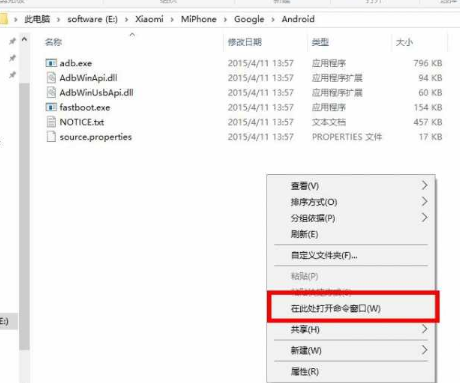Navigate to MiPhone folder breadcrumb
Screen dimensions: 460x383
click(x=199, y=19)
